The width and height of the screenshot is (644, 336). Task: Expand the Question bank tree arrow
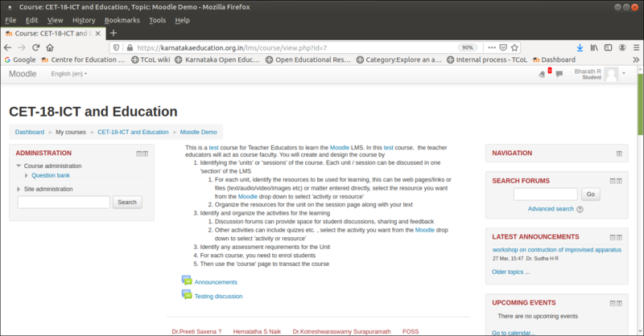(27, 175)
